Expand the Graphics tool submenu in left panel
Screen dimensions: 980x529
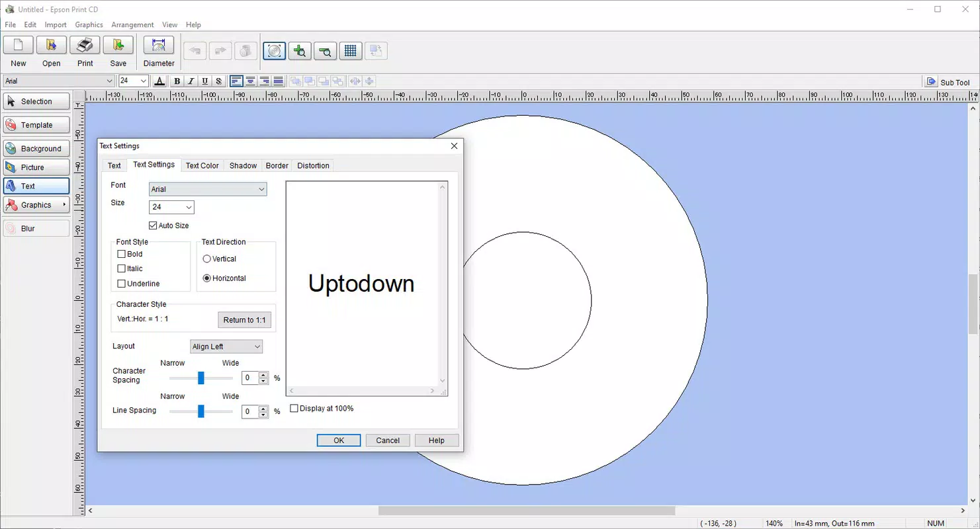coord(64,205)
